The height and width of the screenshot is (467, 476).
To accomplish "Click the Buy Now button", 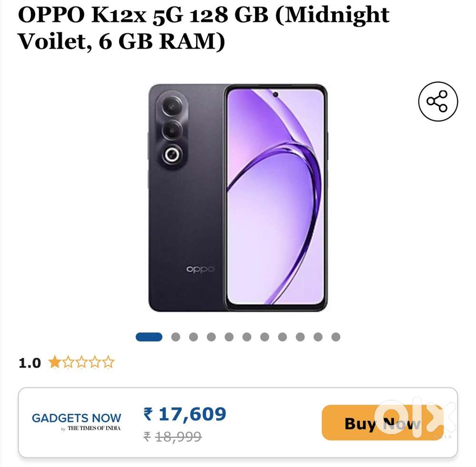I will click(383, 423).
